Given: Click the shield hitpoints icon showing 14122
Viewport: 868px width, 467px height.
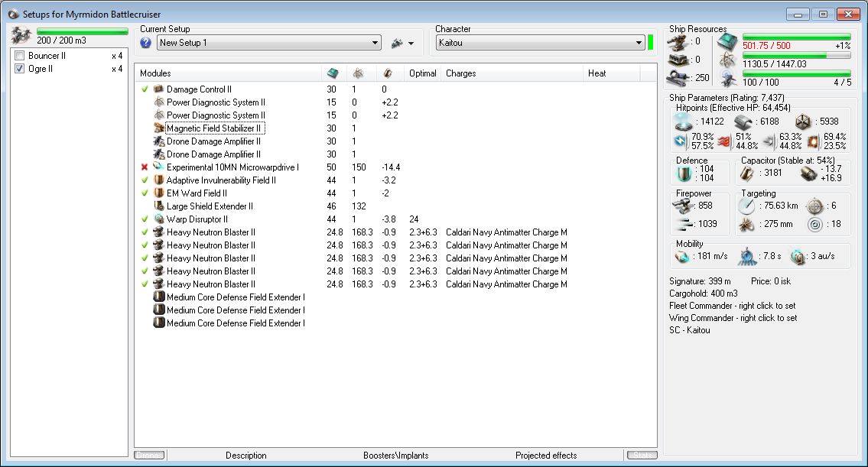Looking at the screenshot, I should tap(683, 122).
